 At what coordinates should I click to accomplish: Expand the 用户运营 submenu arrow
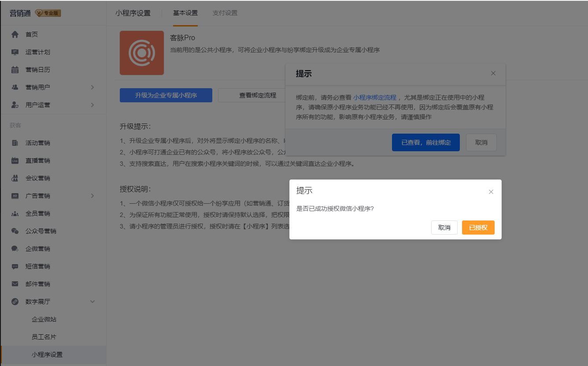pos(92,105)
